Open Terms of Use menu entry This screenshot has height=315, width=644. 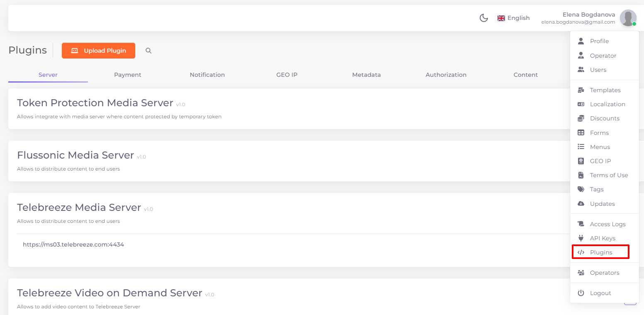tap(605, 175)
